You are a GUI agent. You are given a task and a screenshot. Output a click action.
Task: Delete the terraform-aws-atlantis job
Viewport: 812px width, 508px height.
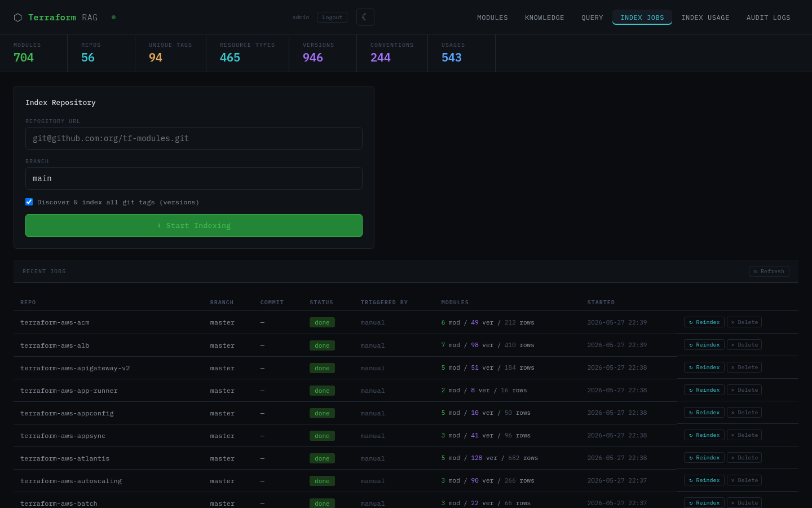tap(744, 458)
